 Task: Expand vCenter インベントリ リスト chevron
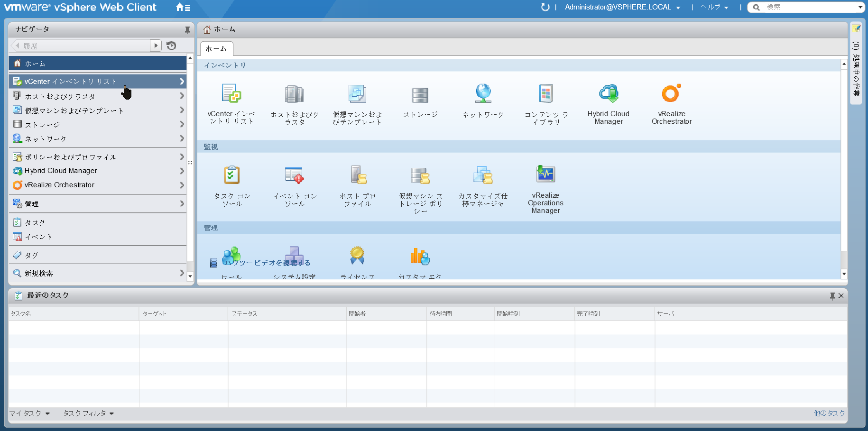[182, 82]
